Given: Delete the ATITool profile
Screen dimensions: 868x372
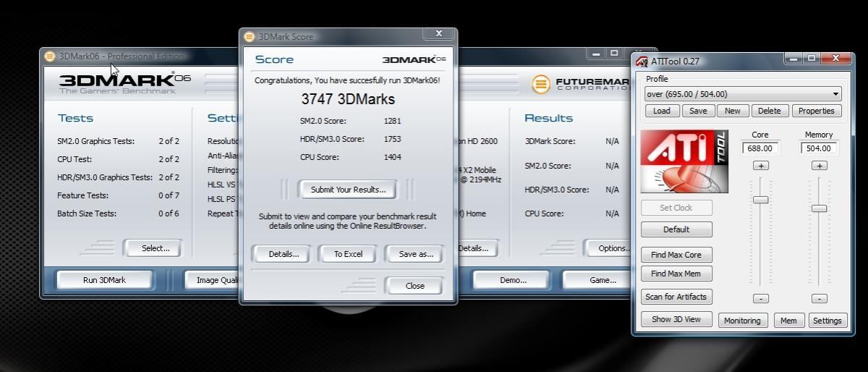Looking at the screenshot, I should (x=769, y=111).
